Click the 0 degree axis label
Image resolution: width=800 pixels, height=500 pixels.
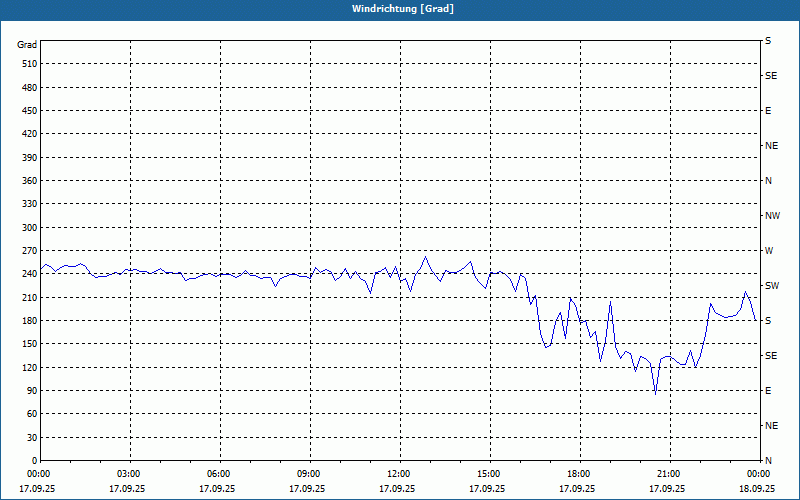pyautogui.click(x=35, y=461)
